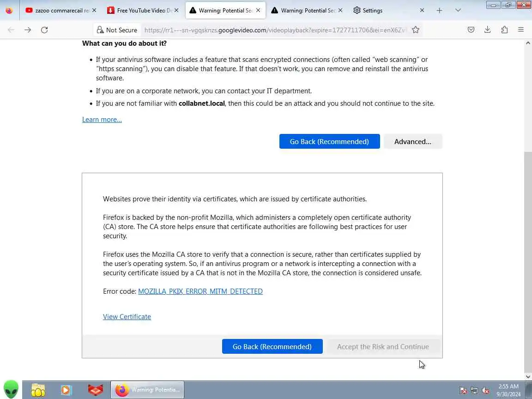Click the Firefox View icon
The height and width of the screenshot is (399, 532).
(x=9, y=11)
